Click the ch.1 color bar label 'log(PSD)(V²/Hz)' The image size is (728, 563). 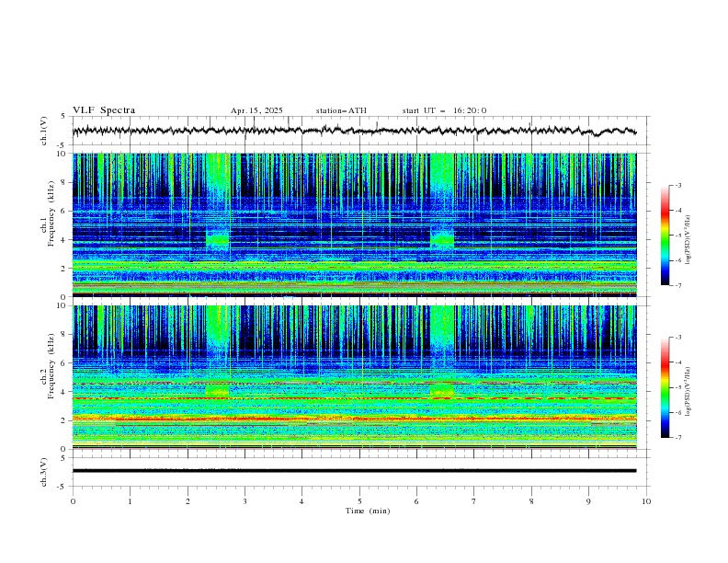click(688, 240)
